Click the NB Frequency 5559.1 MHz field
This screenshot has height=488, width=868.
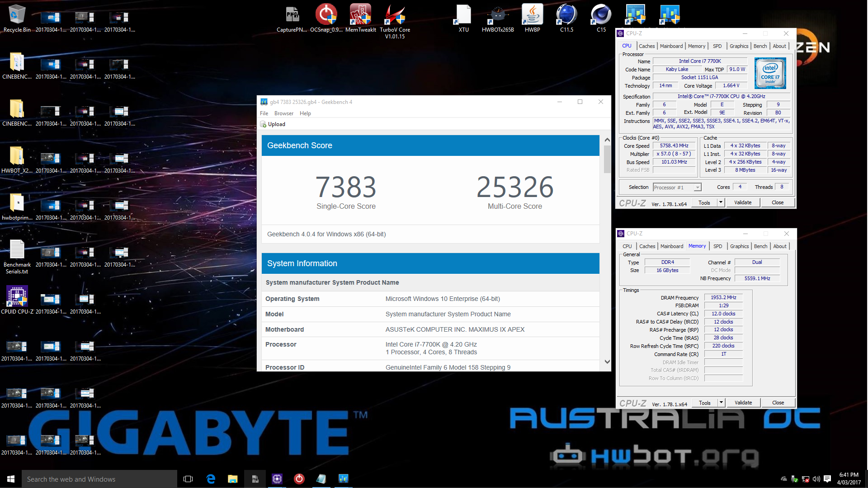[757, 278]
